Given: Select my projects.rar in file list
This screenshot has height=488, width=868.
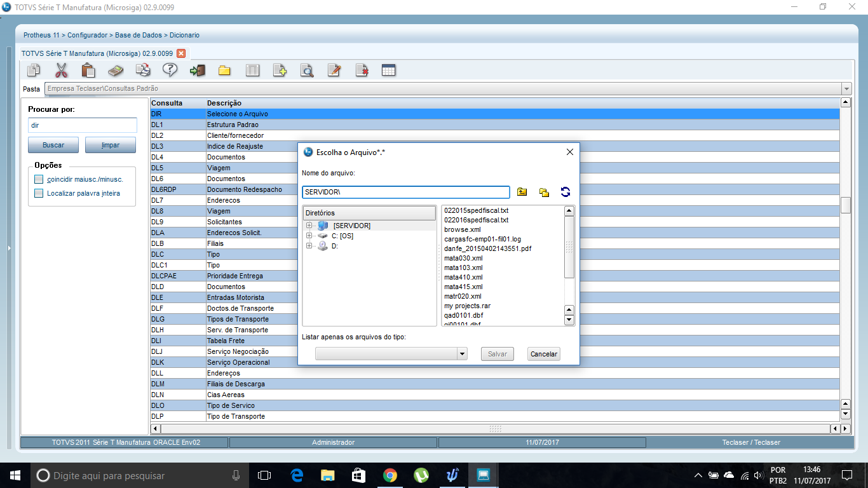Looking at the screenshot, I should point(467,306).
